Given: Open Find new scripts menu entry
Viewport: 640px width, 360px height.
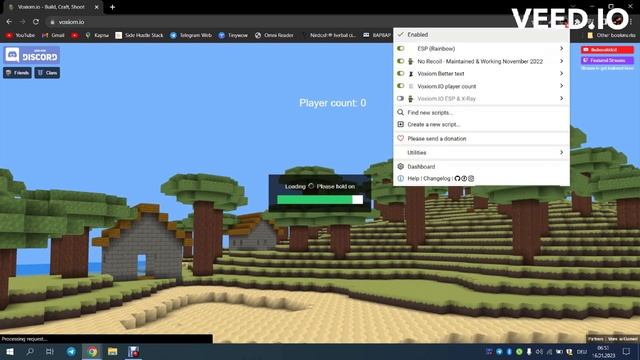Looking at the screenshot, I should pyautogui.click(x=481, y=112).
